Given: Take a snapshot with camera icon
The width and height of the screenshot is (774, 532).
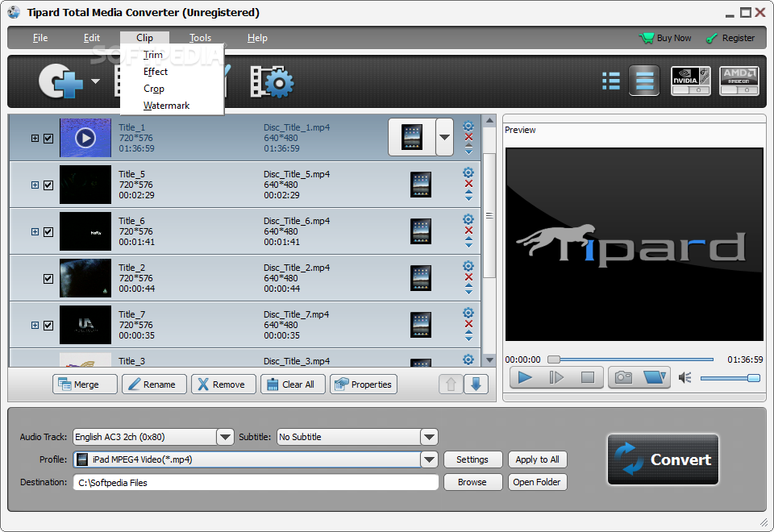Looking at the screenshot, I should [623, 377].
